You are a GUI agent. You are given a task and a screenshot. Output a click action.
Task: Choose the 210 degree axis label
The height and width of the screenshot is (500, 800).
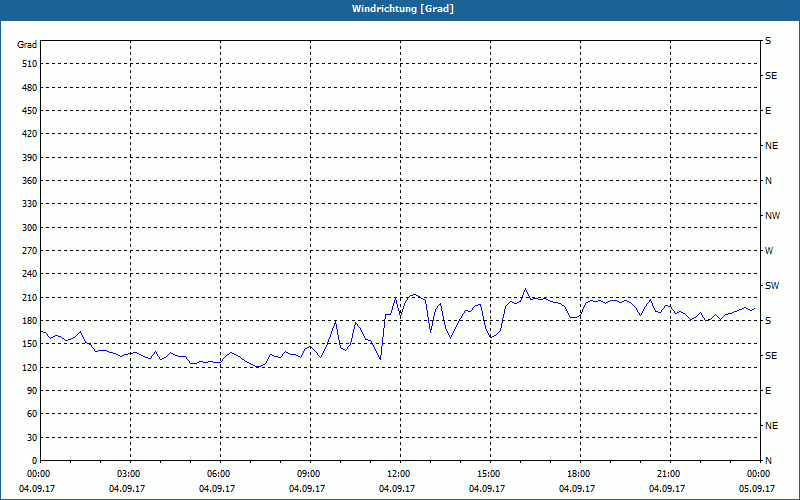point(30,297)
